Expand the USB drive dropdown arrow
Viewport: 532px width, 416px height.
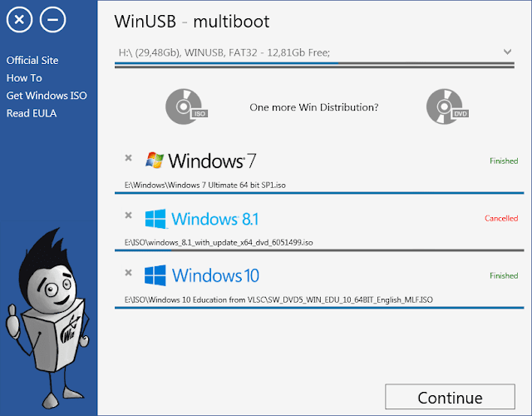[507, 52]
